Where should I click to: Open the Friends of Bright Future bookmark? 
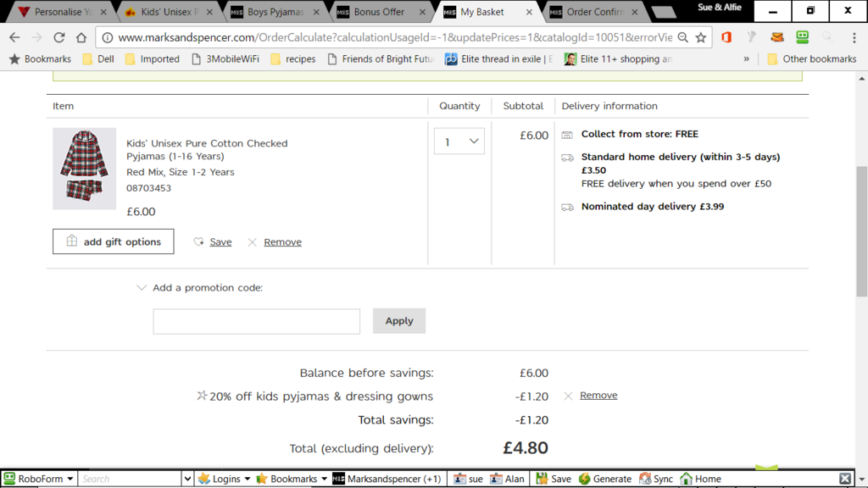coord(381,58)
